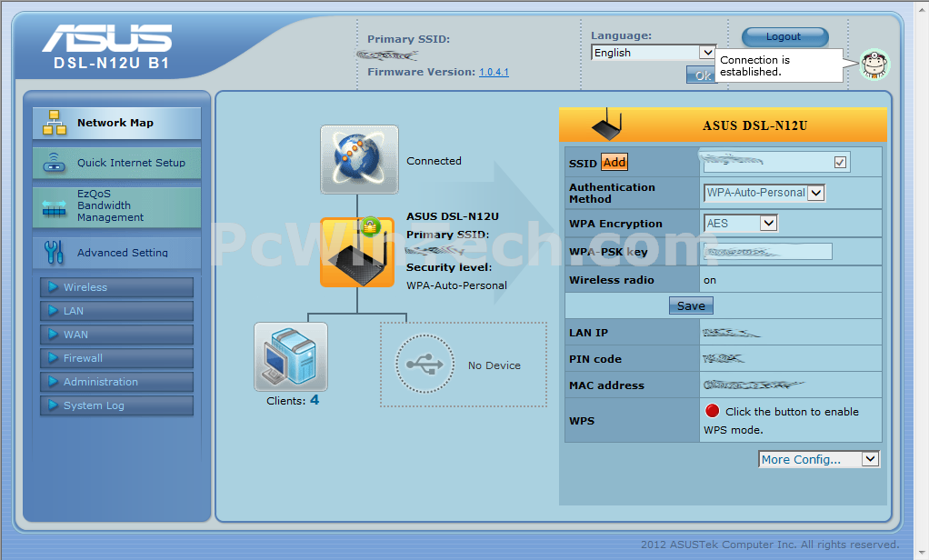The height and width of the screenshot is (560, 929).
Task: Click the language Ok button
Action: [702, 75]
